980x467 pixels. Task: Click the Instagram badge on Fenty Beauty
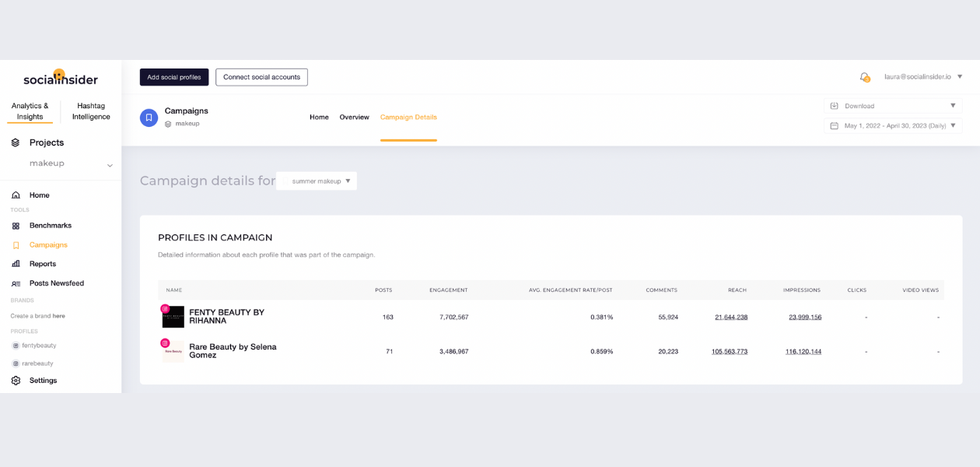(x=165, y=308)
